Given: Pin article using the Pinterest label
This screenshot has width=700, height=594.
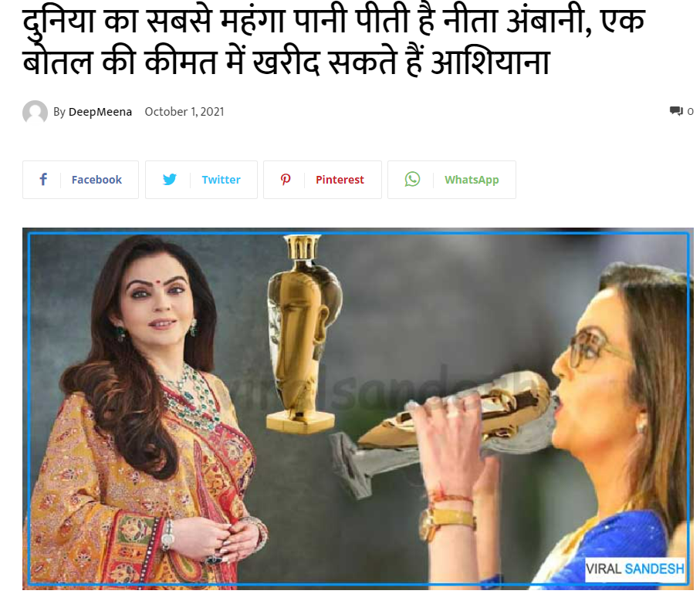Looking at the screenshot, I should pos(340,180).
